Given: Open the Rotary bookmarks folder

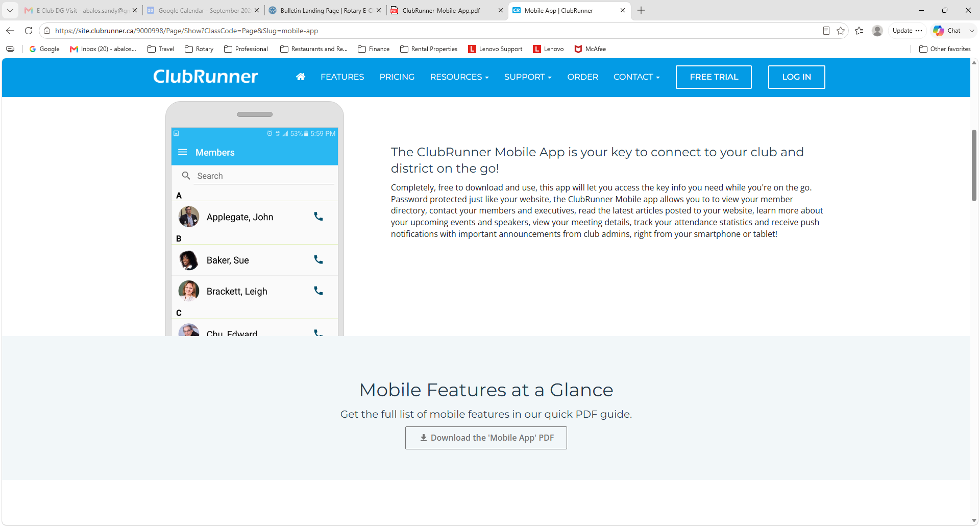Looking at the screenshot, I should pos(199,49).
